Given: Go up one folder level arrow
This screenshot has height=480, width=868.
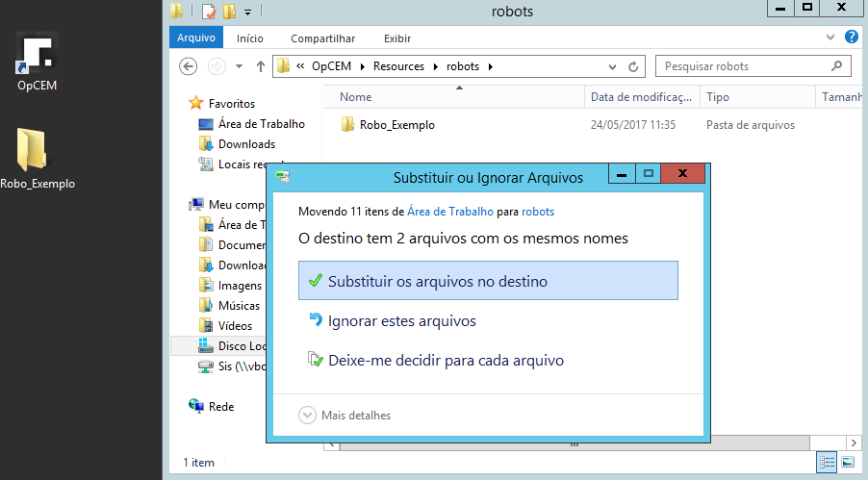Looking at the screenshot, I should (x=261, y=66).
